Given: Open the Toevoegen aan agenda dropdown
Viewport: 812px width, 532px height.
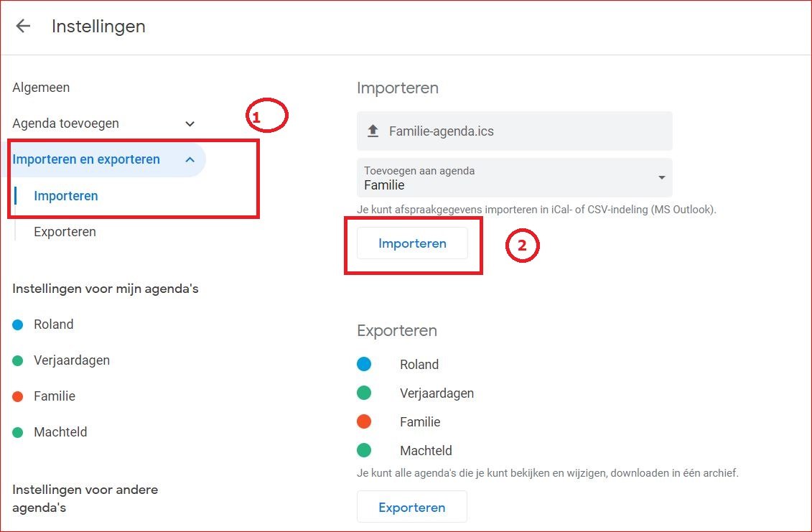Looking at the screenshot, I should click(x=514, y=177).
